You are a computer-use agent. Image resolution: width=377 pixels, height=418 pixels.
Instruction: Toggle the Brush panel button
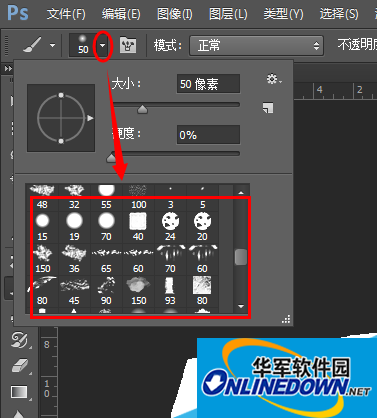[128, 45]
